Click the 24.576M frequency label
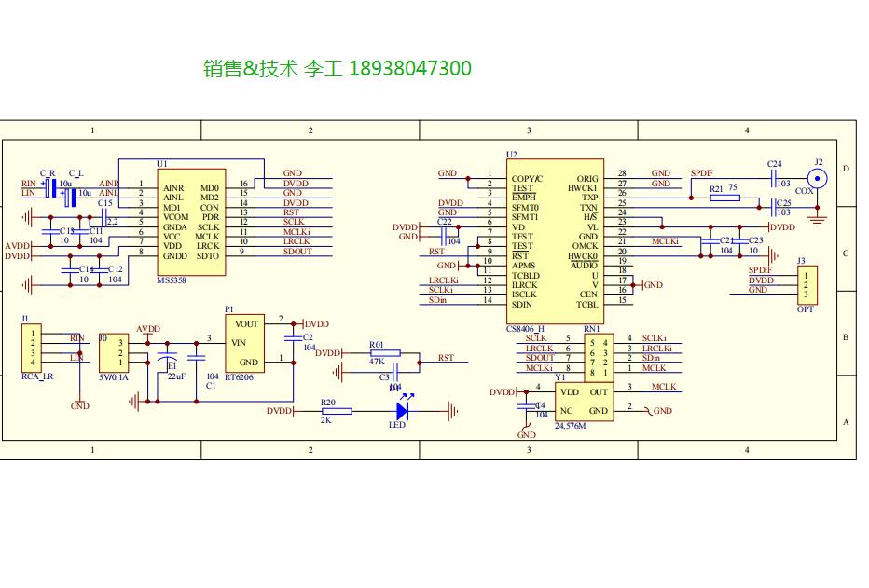The width and height of the screenshot is (869, 588). pyautogui.click(x=571, y=426)
